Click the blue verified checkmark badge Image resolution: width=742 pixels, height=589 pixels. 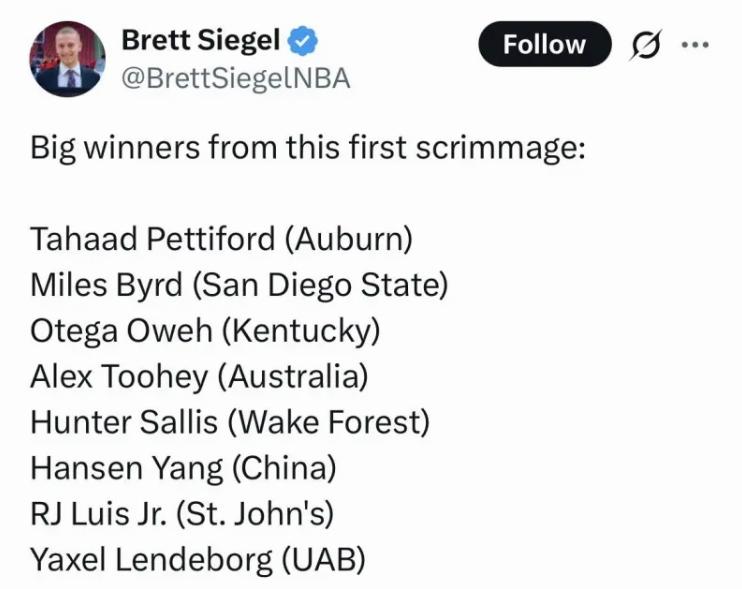click(303, 41)
